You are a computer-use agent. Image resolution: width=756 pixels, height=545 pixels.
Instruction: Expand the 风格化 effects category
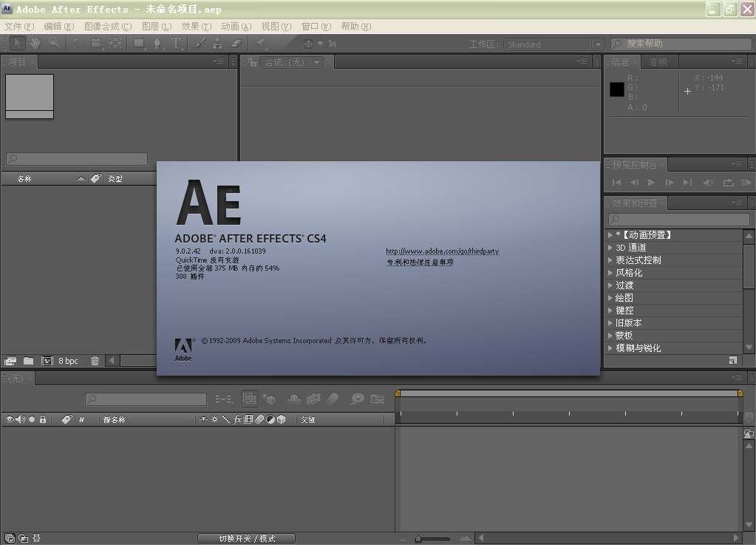coord(610,273)
